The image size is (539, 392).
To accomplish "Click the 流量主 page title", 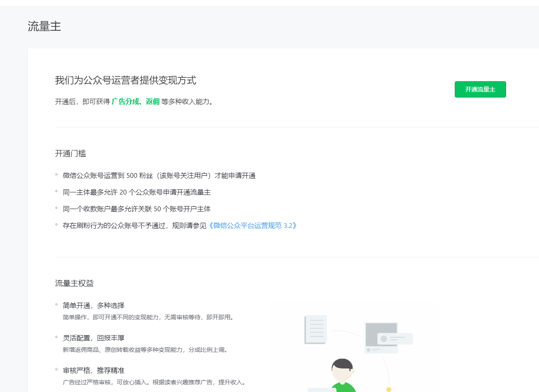I will (44, 27).
